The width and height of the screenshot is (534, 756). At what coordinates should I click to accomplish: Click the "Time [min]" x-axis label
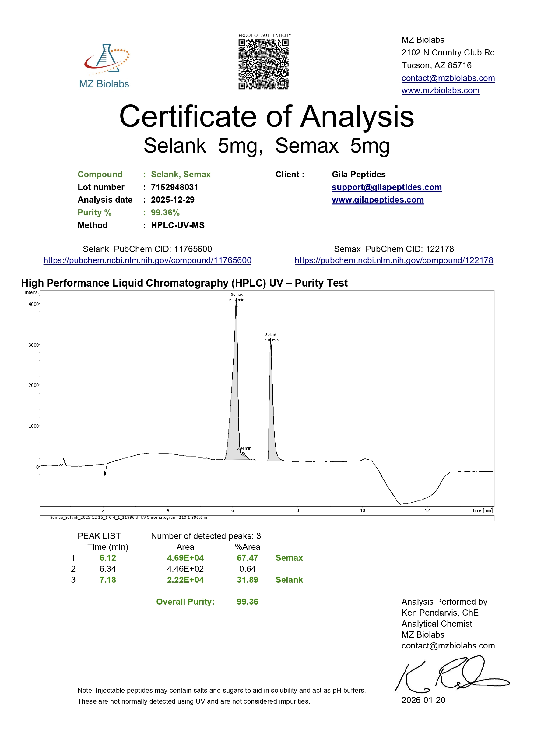pos(482,510)
